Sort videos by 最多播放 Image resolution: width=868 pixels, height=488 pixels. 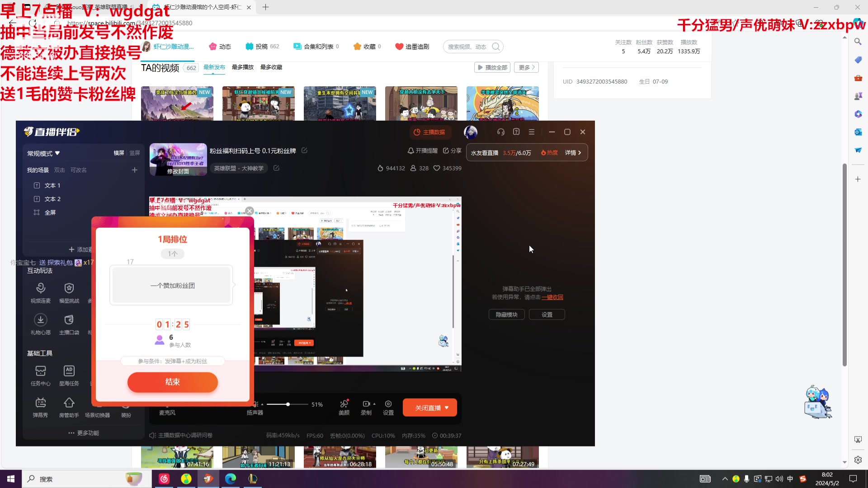click(243, 67)
